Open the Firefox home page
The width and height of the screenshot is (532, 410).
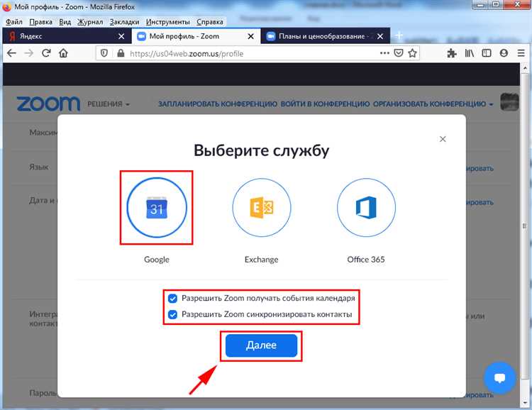(63, 53)
